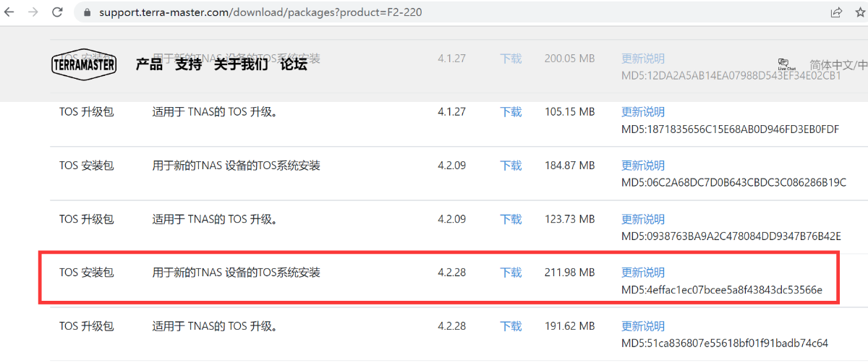
Task: Click version 4.2.09 in the 184.87 MB row
Action: point(452,166)
